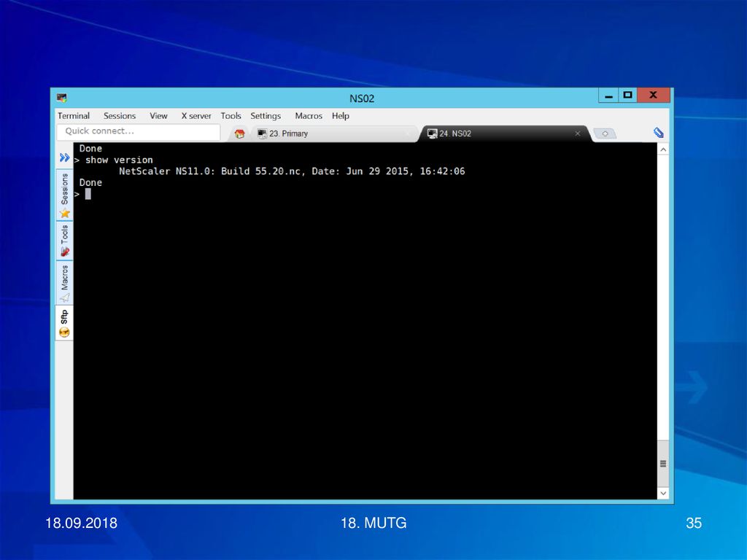Open the Settings menu
The height and width of the screenshot is (560, 747).
tap(266, 116)
